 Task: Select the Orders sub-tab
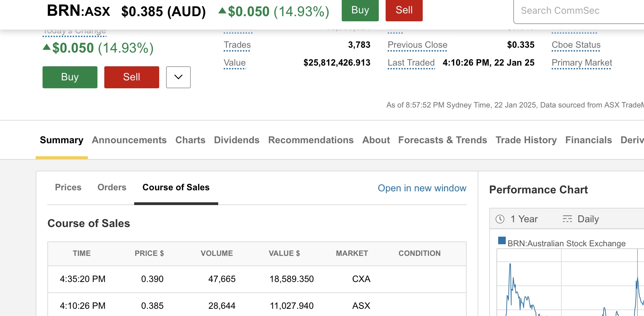click(112, 187)
